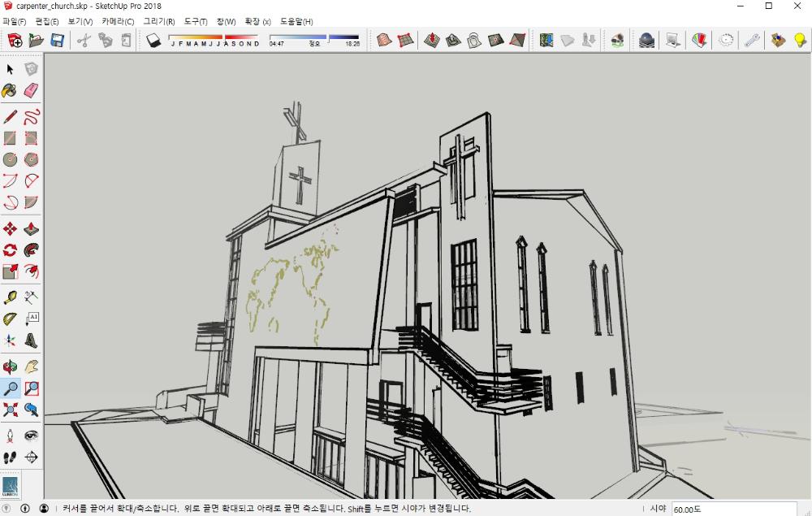Viewport: 812px width, 516px height.
Task: Expand the 도움말(H) menu
Action: click(x=296, y=21)
